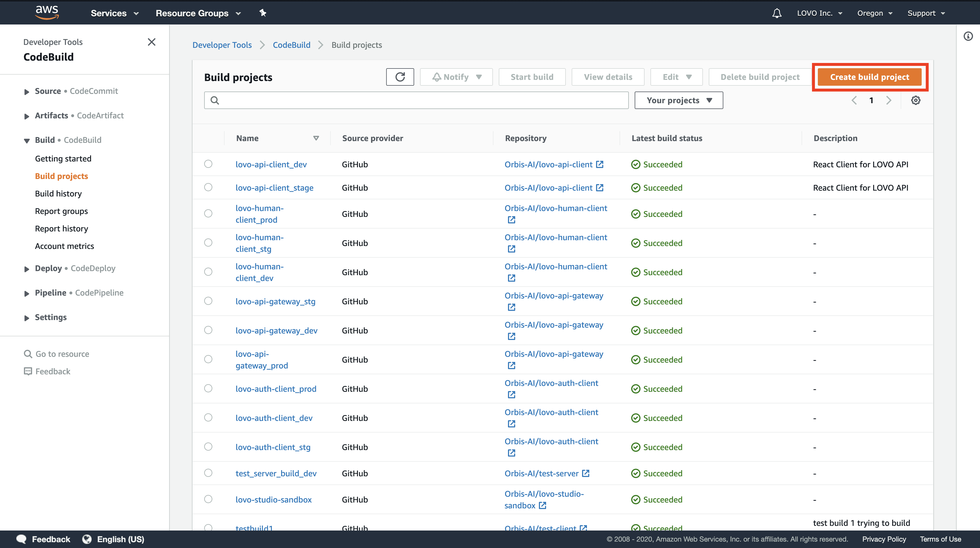The height and width of the screenshot is (548, 980).
Task: Open Account metrics in sidebar
Action: [64, 246]
